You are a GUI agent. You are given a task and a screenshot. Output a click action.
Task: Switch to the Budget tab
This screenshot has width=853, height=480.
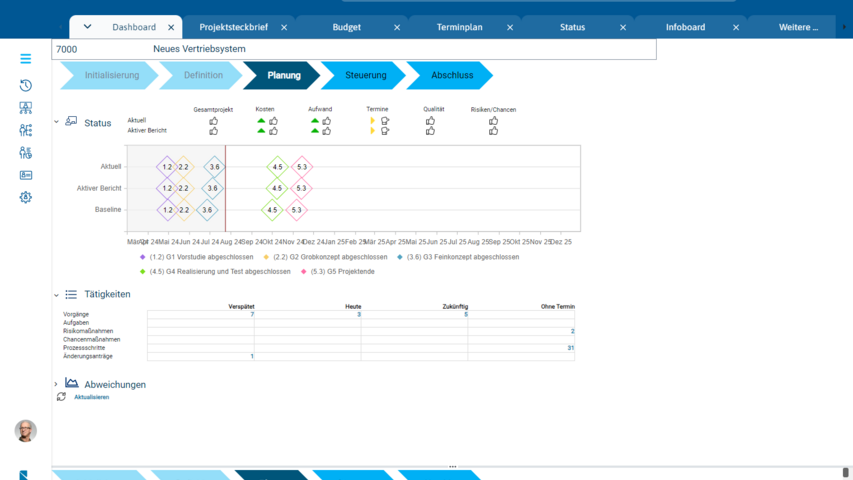click(346, 28)
